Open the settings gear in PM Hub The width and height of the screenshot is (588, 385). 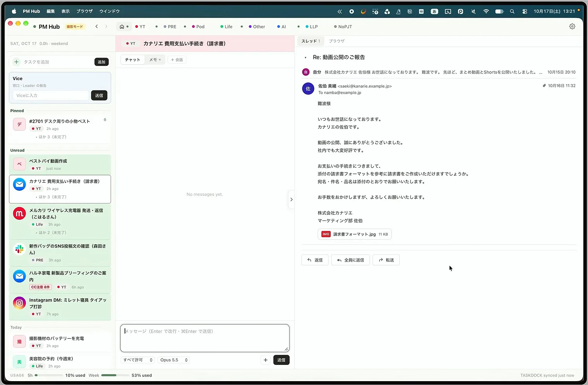pyautogui.click(x=572, y=26)
